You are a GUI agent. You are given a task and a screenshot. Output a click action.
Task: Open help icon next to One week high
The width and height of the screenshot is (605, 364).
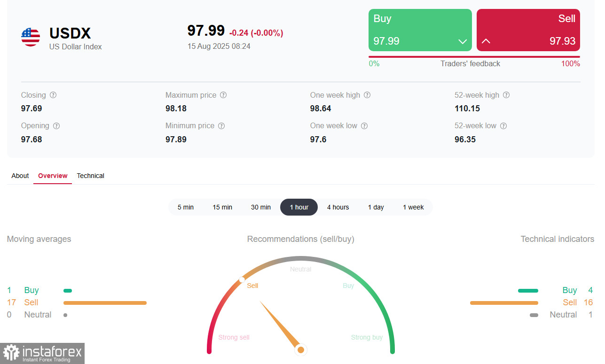coord(367,95)
